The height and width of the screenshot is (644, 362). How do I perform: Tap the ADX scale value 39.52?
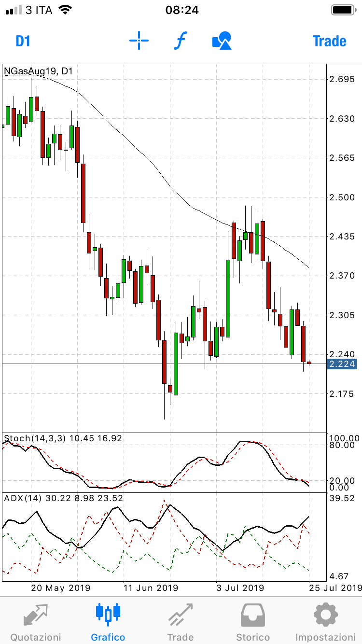(342, 498)
